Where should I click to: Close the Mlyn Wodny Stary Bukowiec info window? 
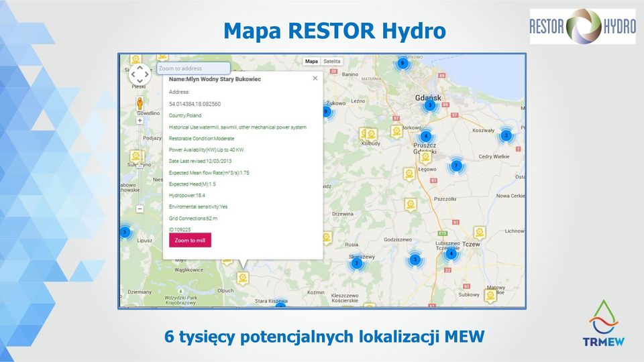(x=315, y=78)
